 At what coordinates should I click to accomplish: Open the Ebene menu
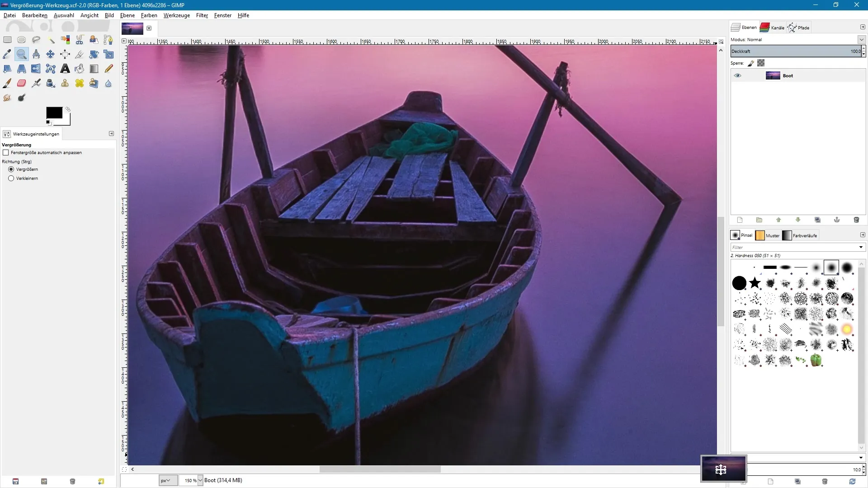127,15
